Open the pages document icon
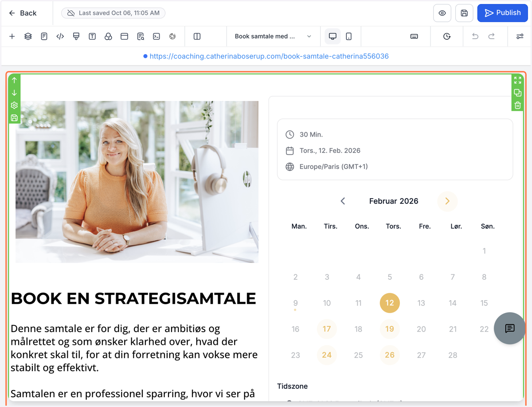Screen dimensions: 532x407 point(44,36)
